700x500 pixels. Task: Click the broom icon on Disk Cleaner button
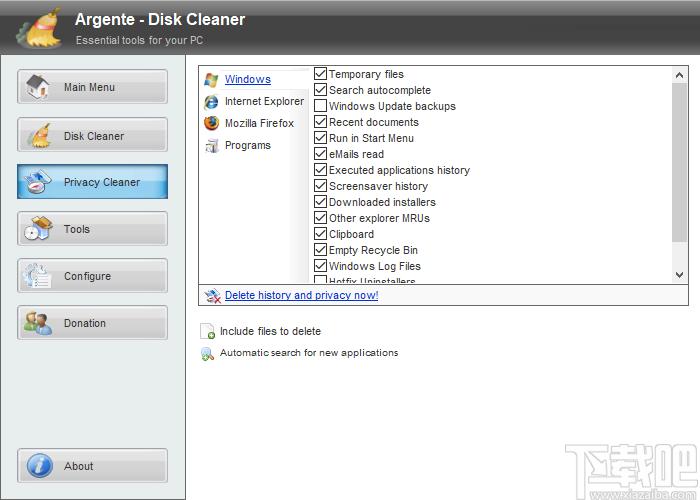point(38,135)
